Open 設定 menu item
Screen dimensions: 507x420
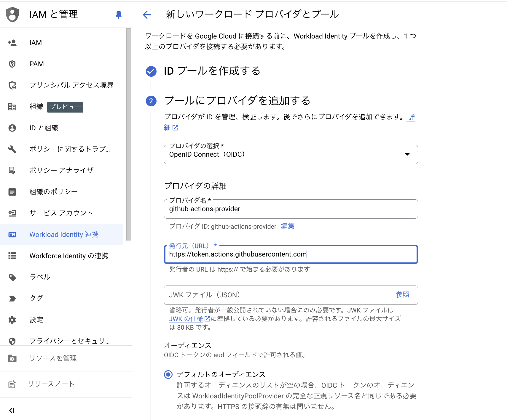tap(62, 320)
